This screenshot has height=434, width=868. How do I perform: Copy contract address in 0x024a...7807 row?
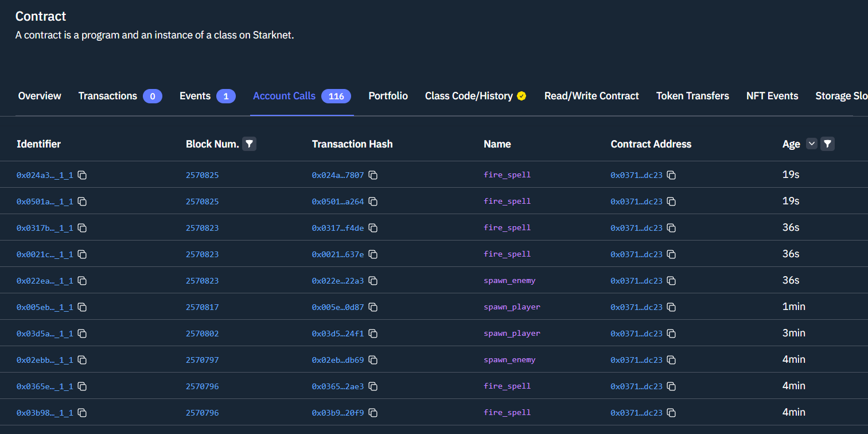tap(671, 175)
